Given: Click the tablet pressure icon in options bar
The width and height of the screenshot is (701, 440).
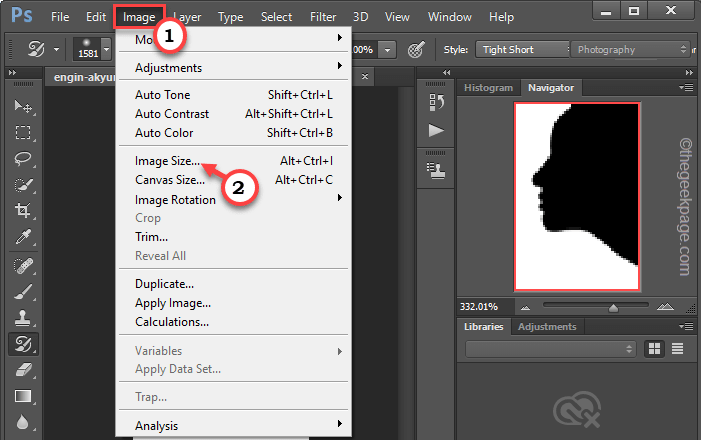Looking at the screenshot, I should tap(416, 50).
